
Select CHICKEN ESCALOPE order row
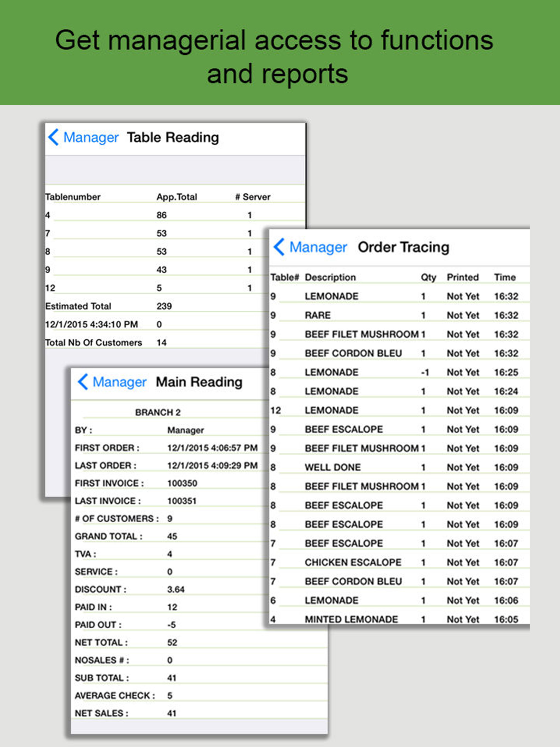coord(399,563)
